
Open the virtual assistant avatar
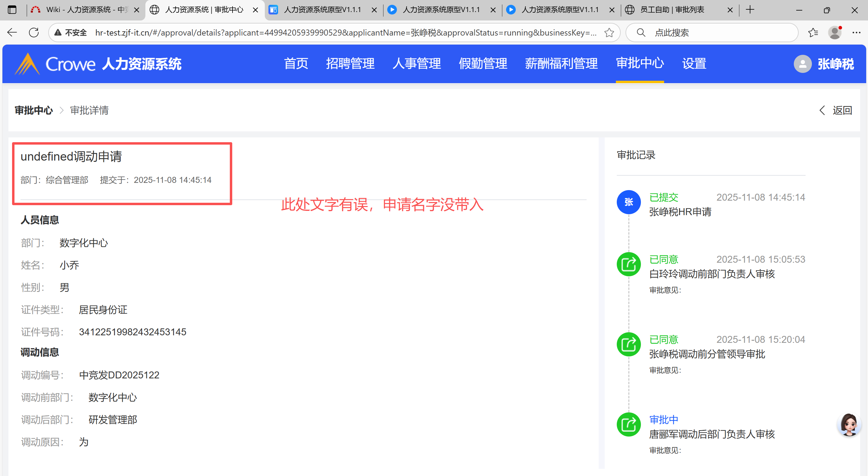point(848,424)
